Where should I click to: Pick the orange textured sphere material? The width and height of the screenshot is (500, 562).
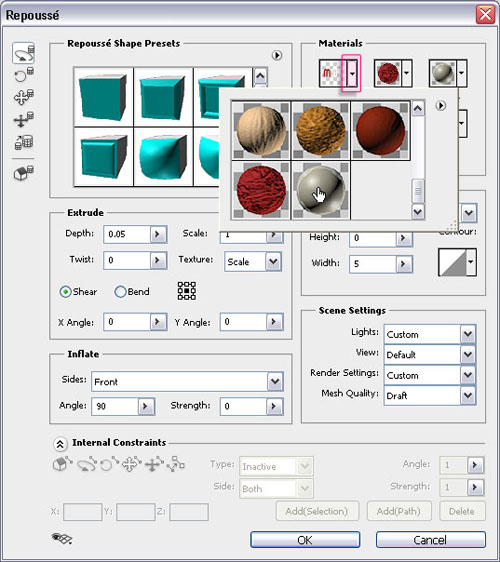pos(321,130)
